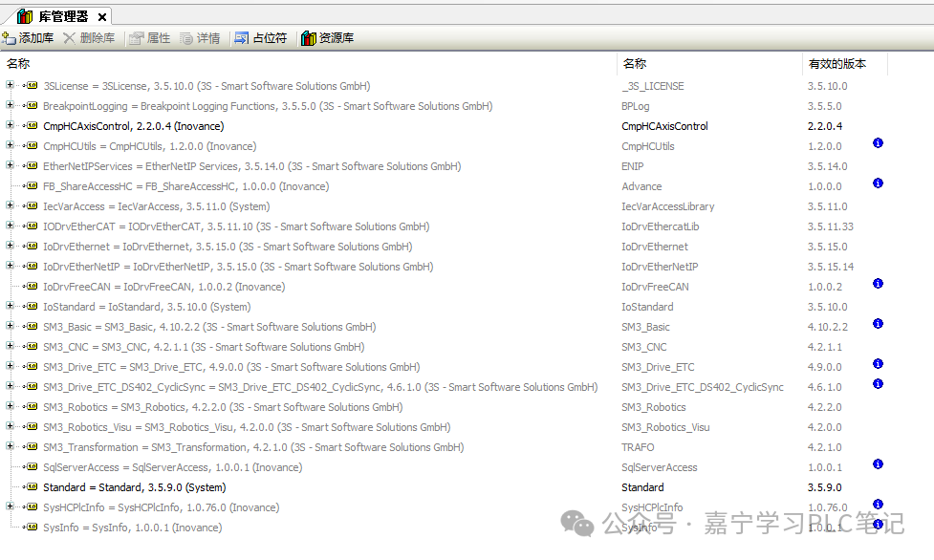Image resolution: width=934 pixels, height=560 pixels.
Task: Click the info icon beside SM3_Basic version
Action: click(x=878, y=324)
